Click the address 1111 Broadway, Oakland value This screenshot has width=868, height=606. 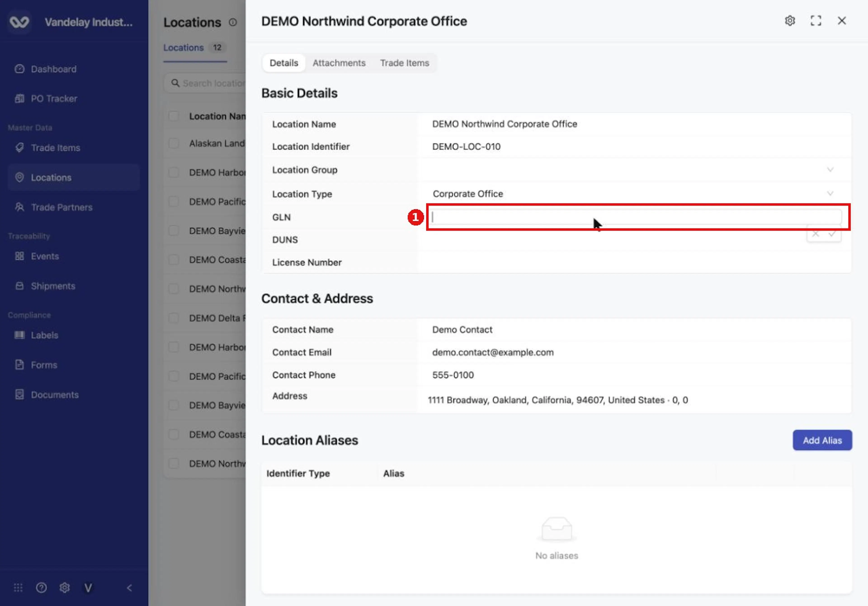click(558, 400)
